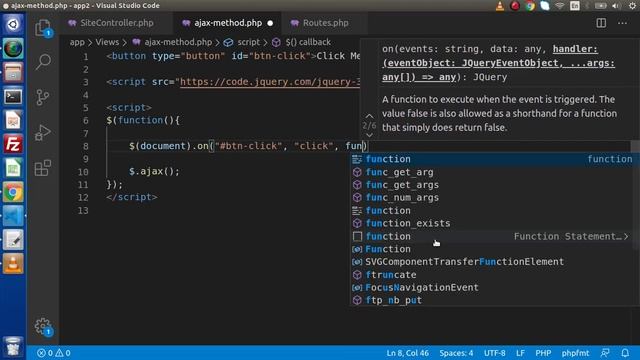Screen dimensions: 640x360
Task: Open errors and warnings problems indicator
Action: 53,353
